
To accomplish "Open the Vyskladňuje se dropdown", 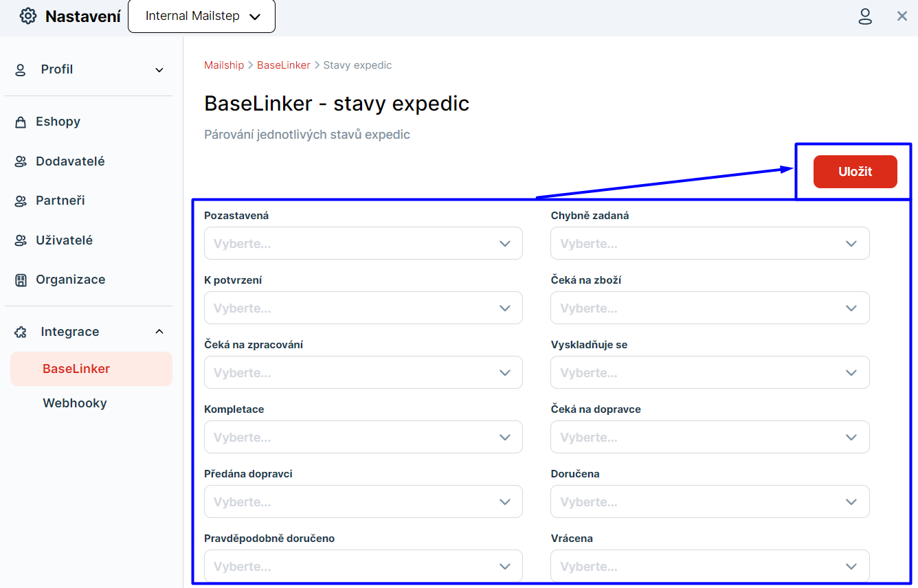I will click(709, 373).
